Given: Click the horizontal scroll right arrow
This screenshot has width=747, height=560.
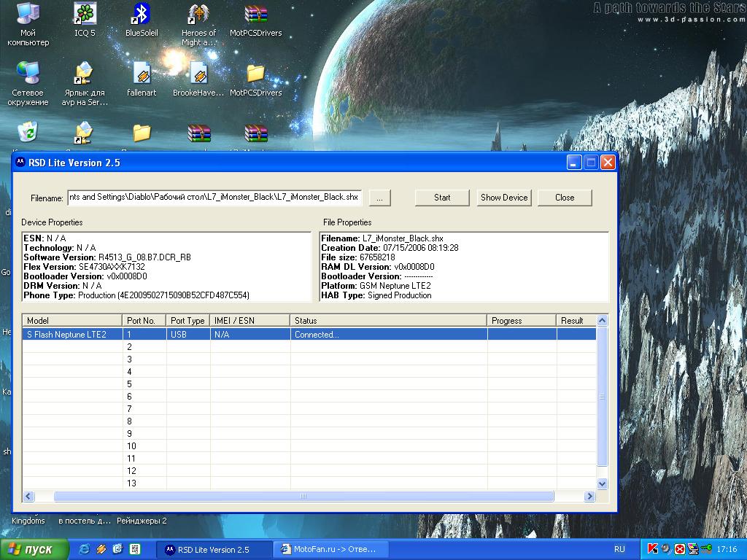Looking at the screenshot, I should pos(589,496).
